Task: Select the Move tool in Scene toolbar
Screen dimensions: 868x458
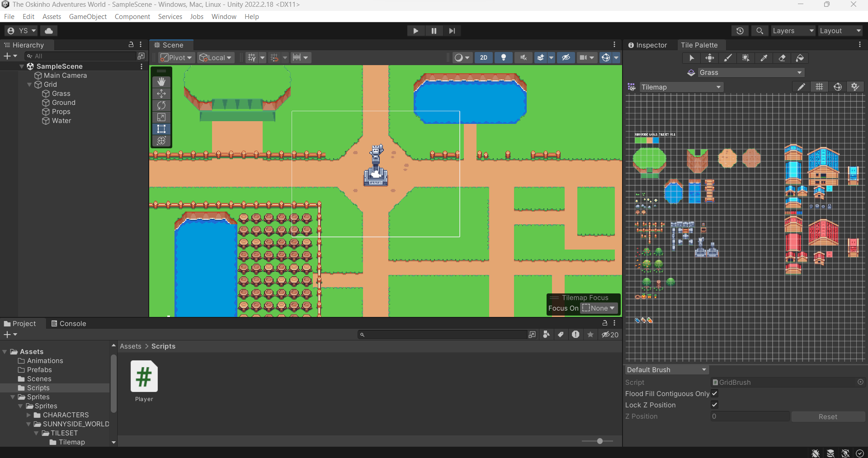Action: pos(161,94)
